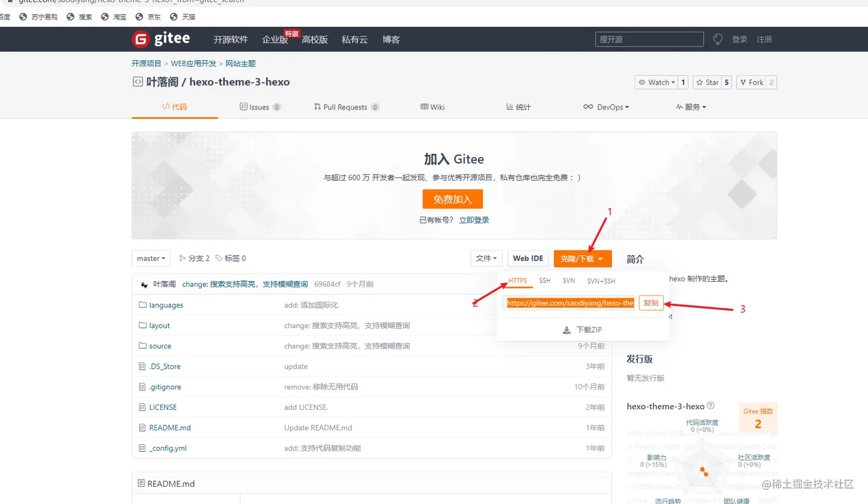The width and height of the screenshot is (868, 504).
Task: Click the repository code icon beside 叶落阁
Action: 138,82
